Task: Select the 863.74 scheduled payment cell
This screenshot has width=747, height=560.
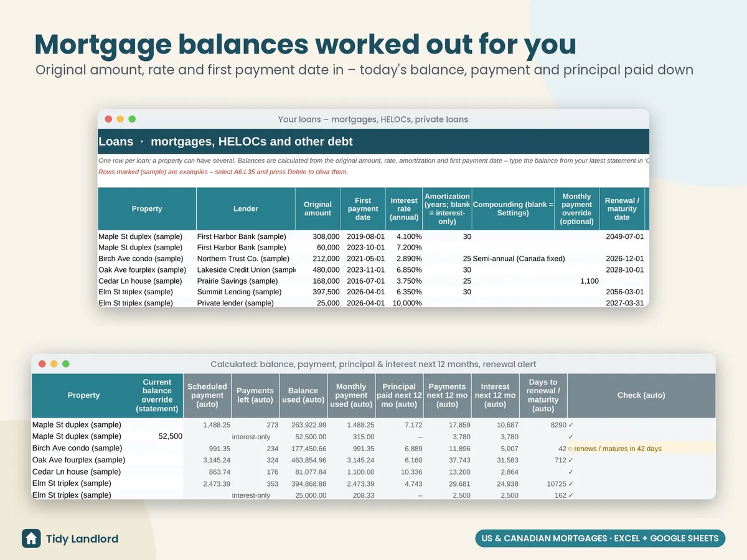Action: pos(207,472)
